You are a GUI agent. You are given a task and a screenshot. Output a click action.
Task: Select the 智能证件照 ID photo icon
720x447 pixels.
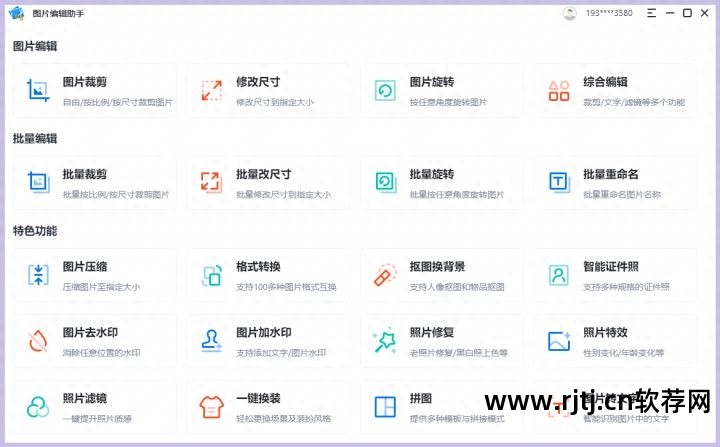[559, 275]
